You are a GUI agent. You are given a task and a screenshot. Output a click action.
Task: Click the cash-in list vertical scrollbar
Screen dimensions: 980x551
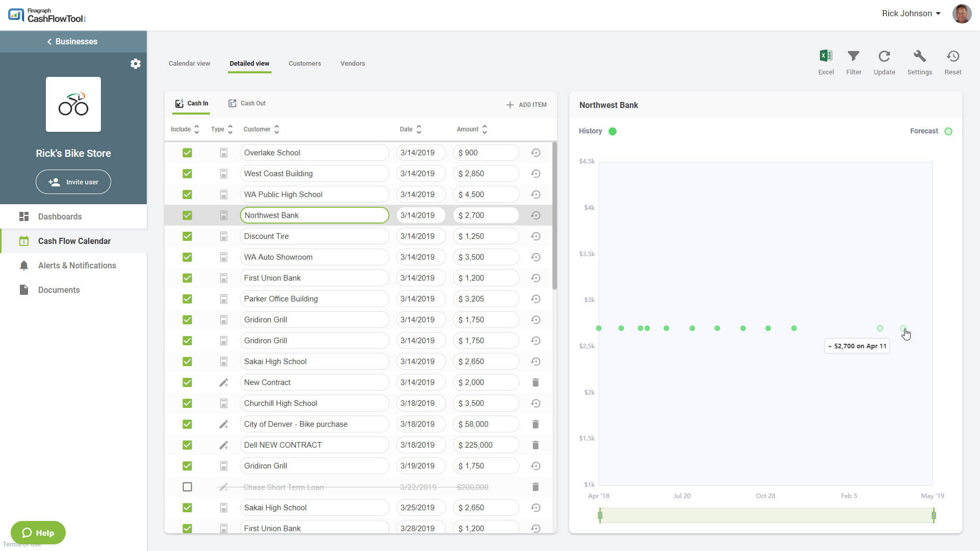coord(554,215)
